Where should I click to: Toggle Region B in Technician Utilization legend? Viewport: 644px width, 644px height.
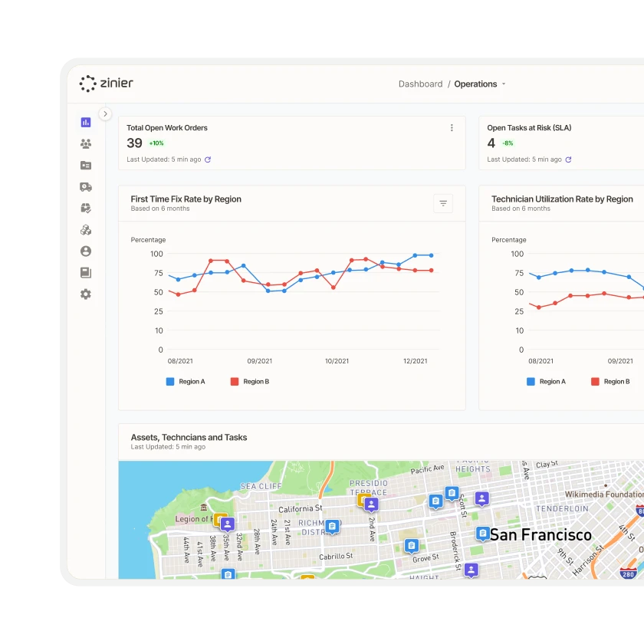tap(610, 382)
